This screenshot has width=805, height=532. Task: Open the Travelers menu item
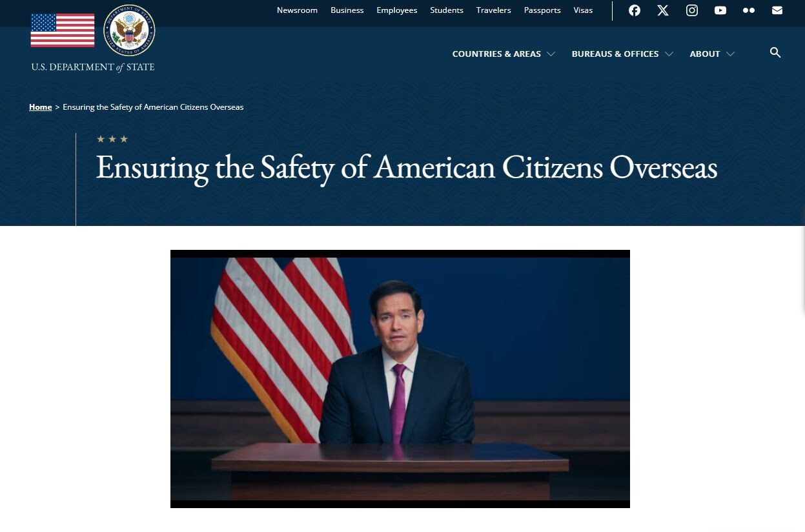coord(493,10)
